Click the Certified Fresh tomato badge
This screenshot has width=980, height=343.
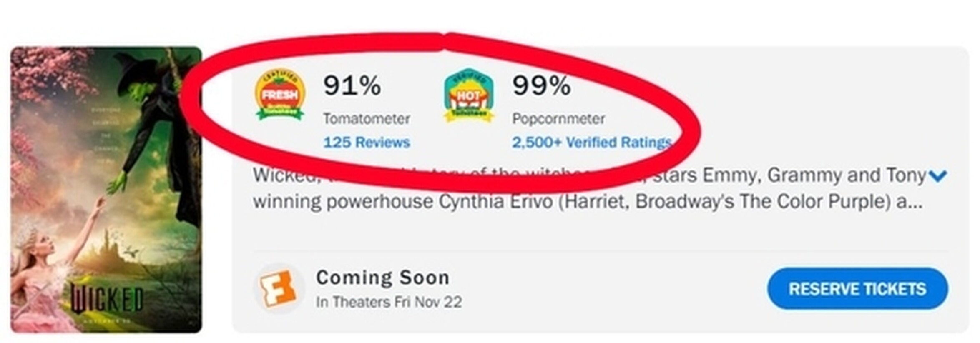[280, 95]
